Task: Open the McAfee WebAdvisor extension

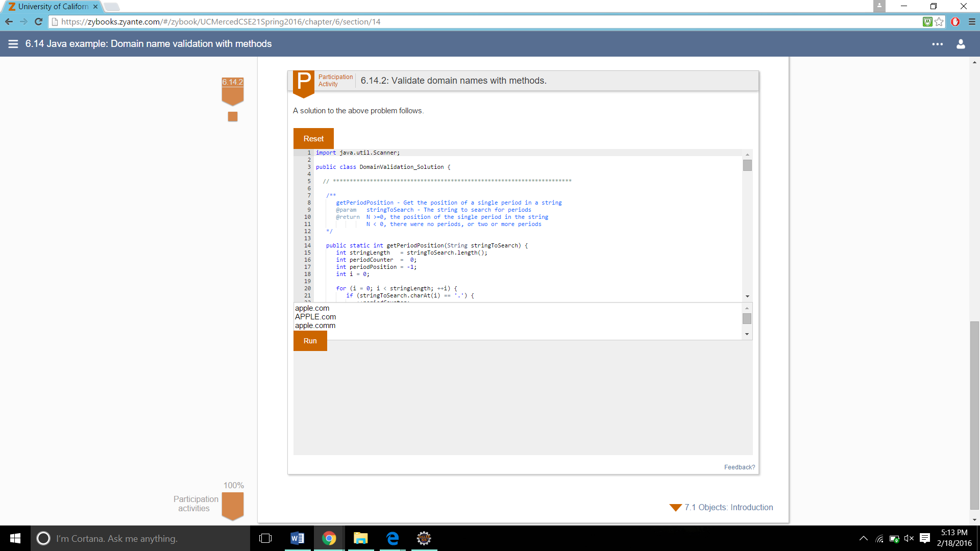Action: pos(927,21)
